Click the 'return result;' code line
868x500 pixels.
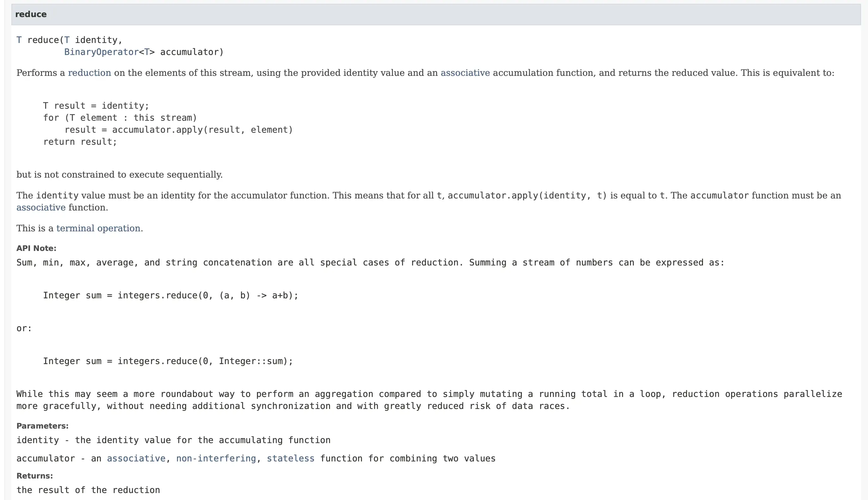pos(80,142)
